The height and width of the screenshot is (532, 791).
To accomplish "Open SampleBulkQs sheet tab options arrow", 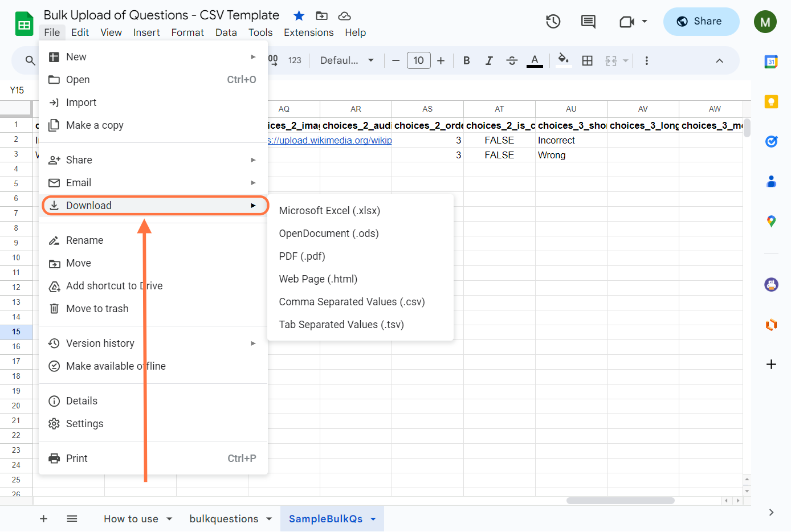I will click(373, 519).
